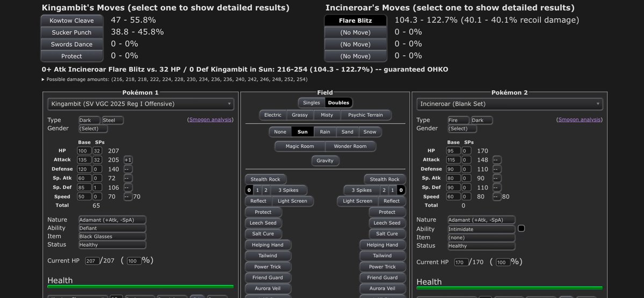Viewport: 644px width, 298px height.
Task: Open Kingambit's Nature dropdown
Action: coord(112,220)
